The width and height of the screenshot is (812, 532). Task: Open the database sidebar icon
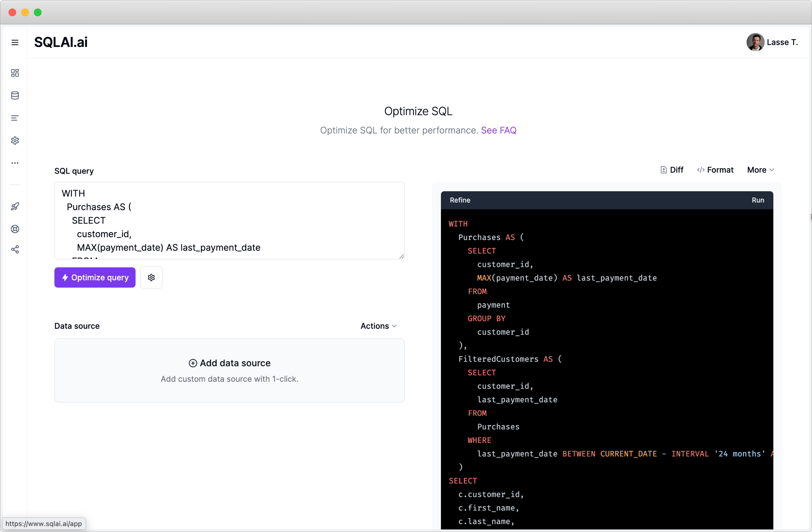[15, 95]
